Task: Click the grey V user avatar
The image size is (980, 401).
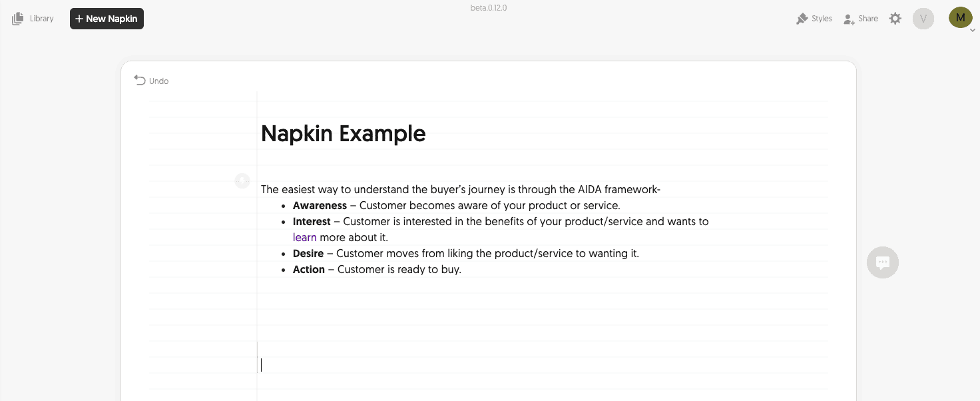Action: 923,19
